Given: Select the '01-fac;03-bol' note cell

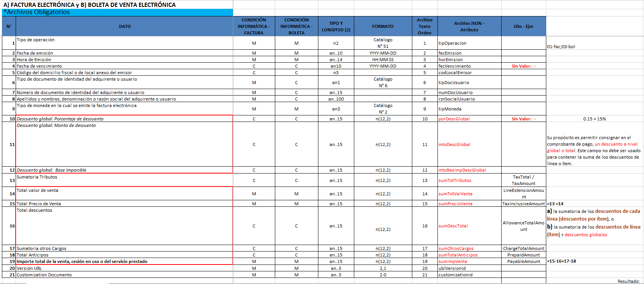Looking at the screenshot, I should pyautogui.click(x=595, y=43).
